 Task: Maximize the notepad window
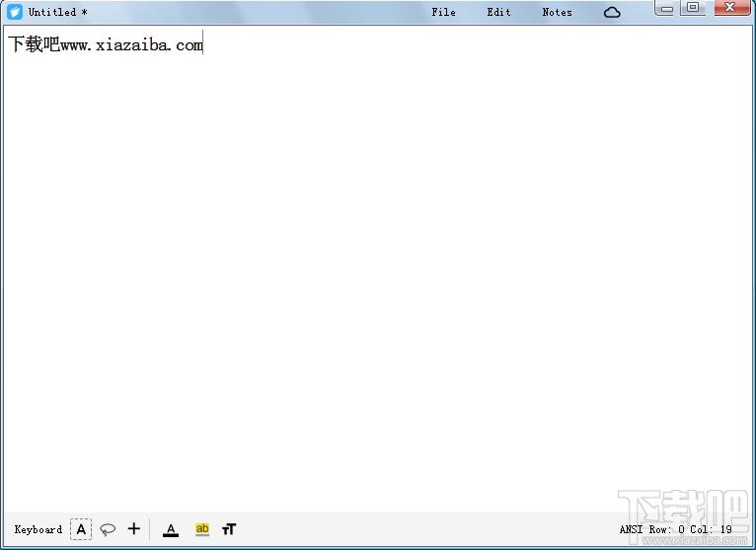tap(693, 7)
